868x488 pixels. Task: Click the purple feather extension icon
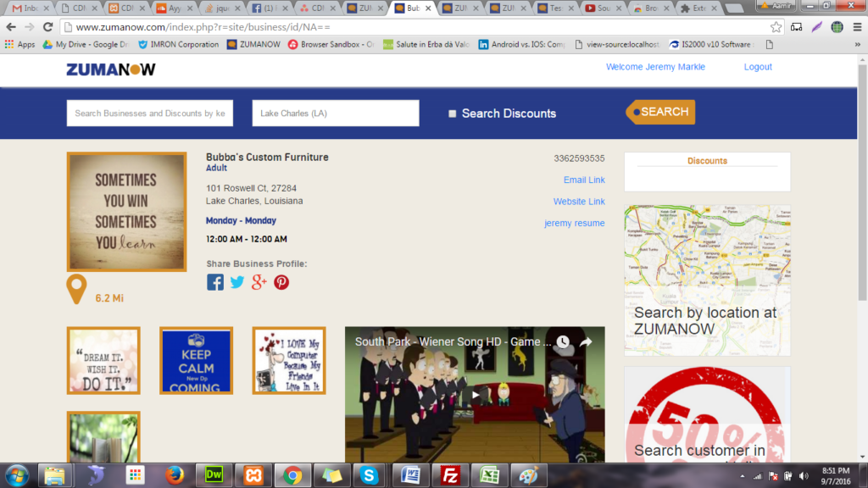coord(817,26)
